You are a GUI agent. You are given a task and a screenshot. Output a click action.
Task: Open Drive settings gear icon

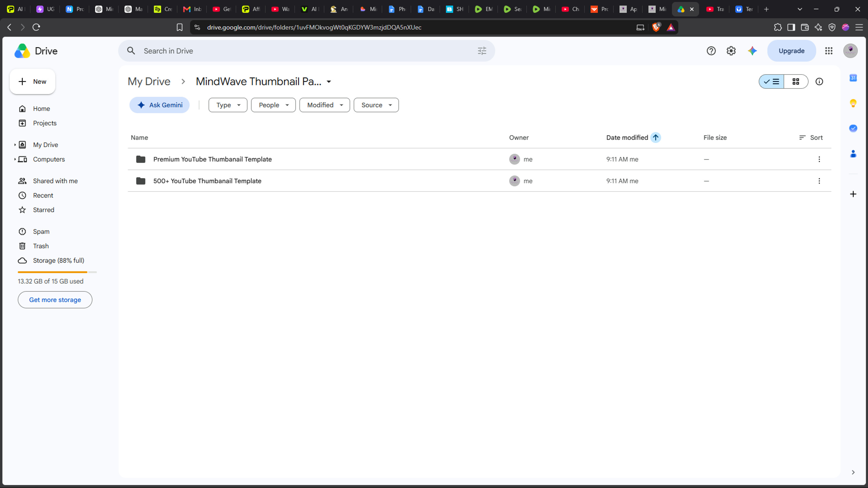point(731,51)
